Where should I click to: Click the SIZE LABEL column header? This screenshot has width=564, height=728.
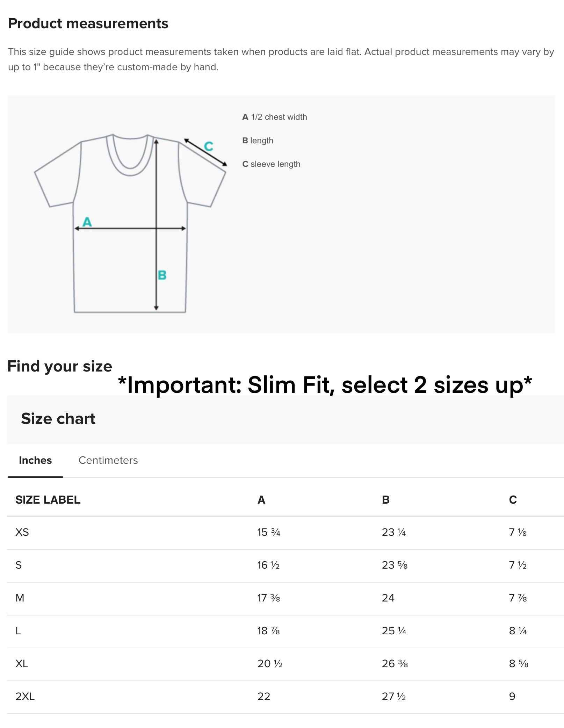click(48, 500)
